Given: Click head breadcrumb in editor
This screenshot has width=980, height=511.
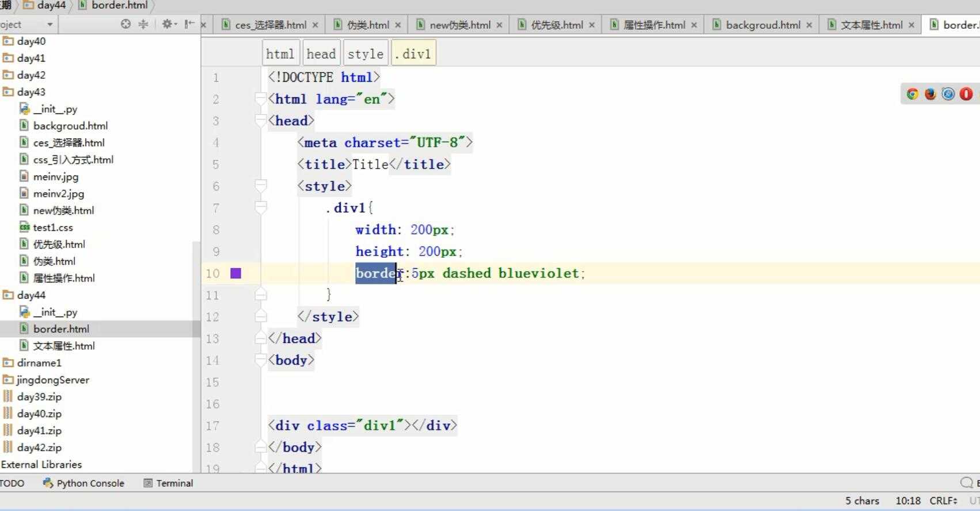Looking at the screenshot, I should (x=321, y=54).
